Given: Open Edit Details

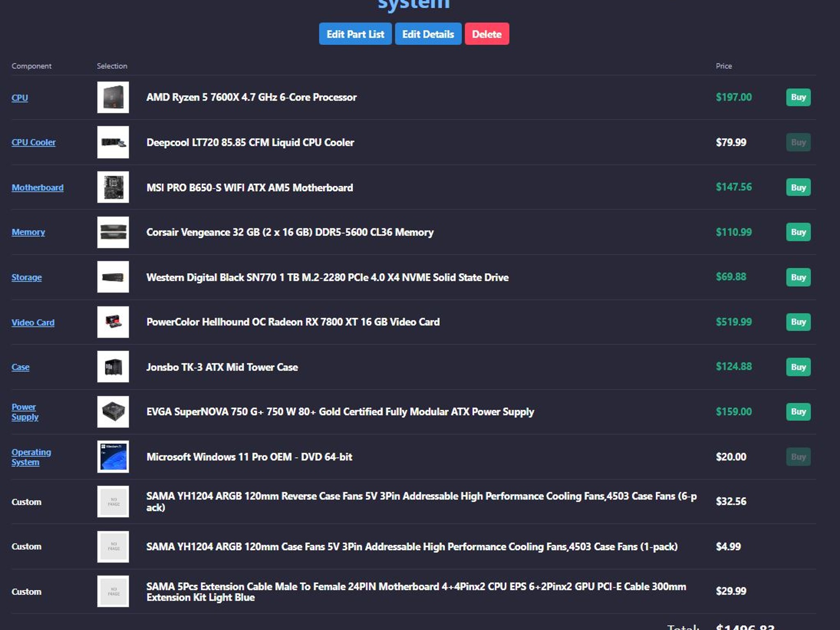Looking at the screenshot, I should click(x=428, y=34).
